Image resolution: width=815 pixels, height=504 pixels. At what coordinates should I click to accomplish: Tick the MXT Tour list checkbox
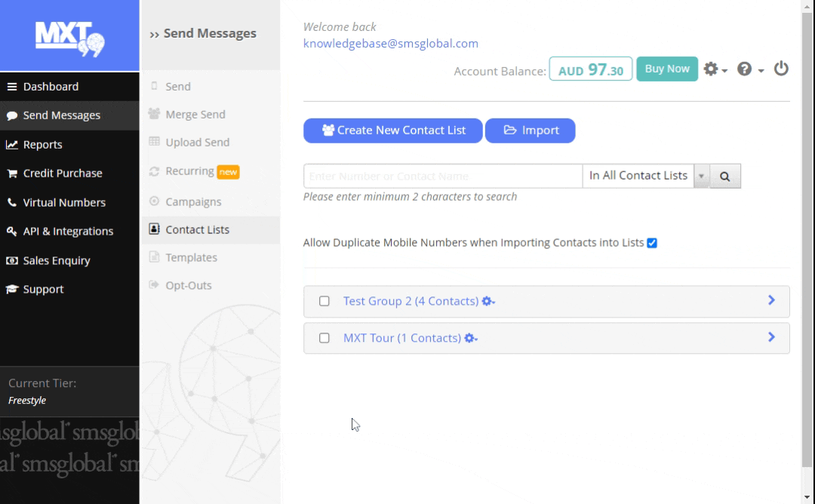coord(324,338)
